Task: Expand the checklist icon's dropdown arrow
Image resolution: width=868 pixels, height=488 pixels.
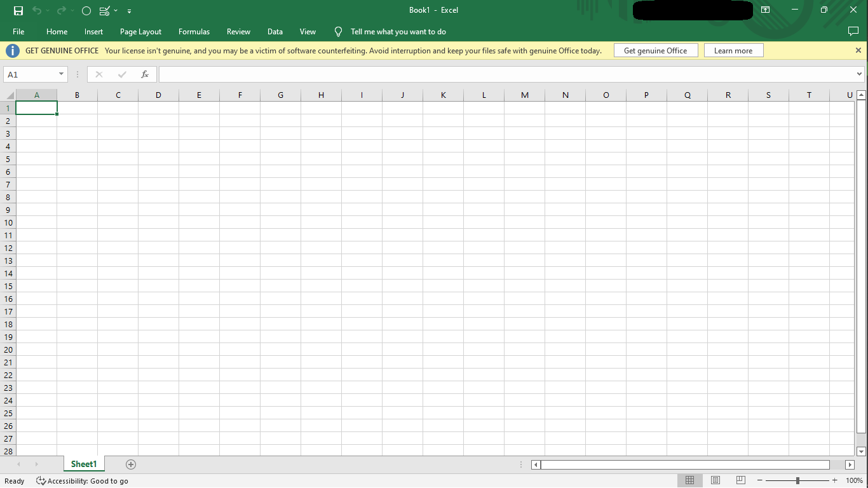Action: pyautogui.click(x=116, y=11)
